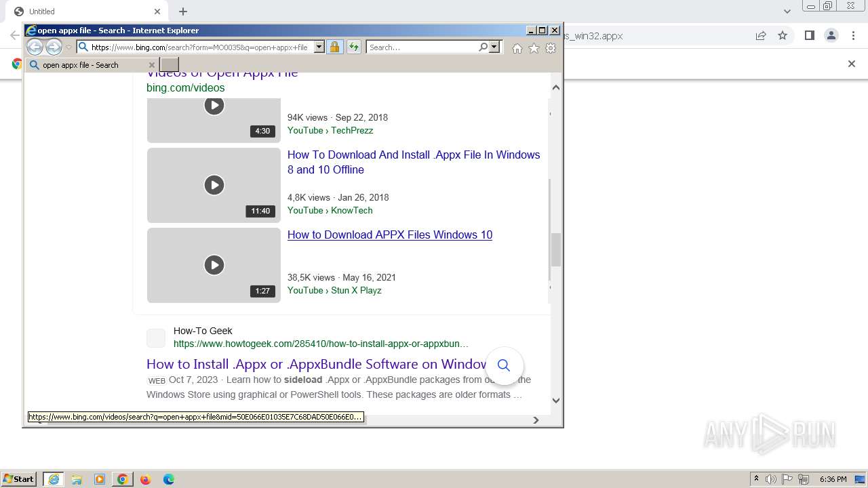
Task: Go forward in Internet Explorer
Action: pyautogui.click(x=54, y=47)
